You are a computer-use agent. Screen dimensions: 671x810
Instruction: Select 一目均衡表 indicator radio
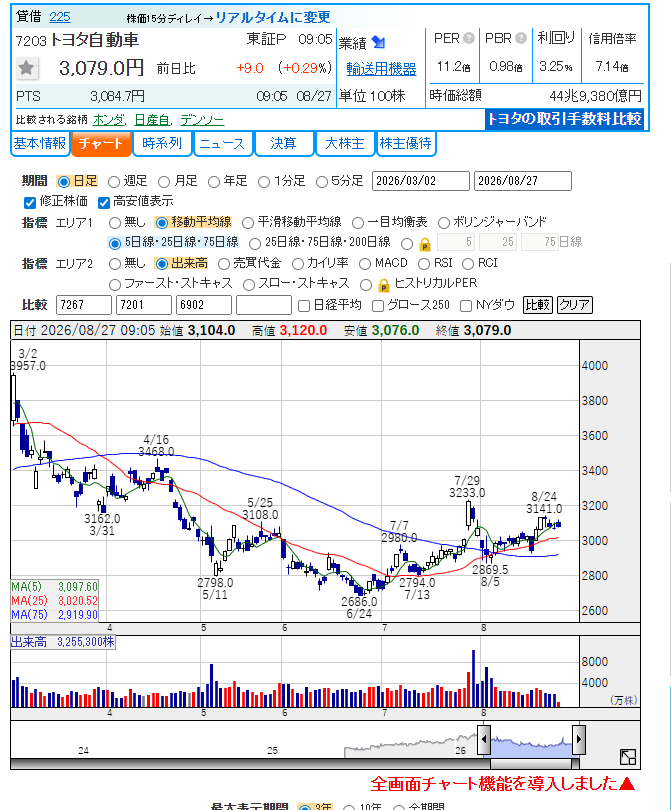click(x=358, y=223)
